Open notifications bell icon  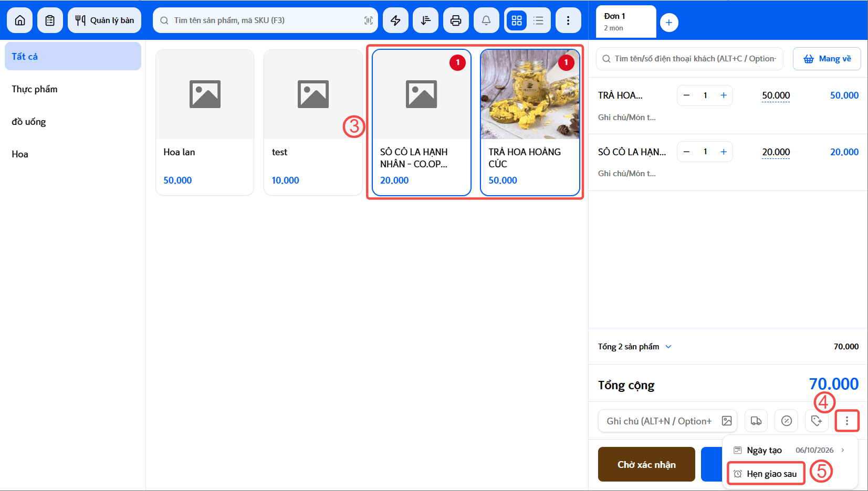click(x=486, y=20)
